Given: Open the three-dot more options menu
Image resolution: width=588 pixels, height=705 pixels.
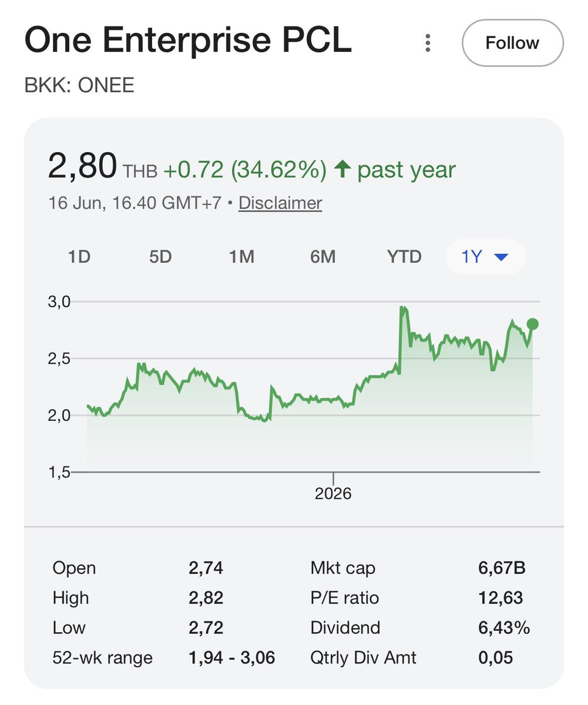Looking at the screenshot, I should [428, 43].
